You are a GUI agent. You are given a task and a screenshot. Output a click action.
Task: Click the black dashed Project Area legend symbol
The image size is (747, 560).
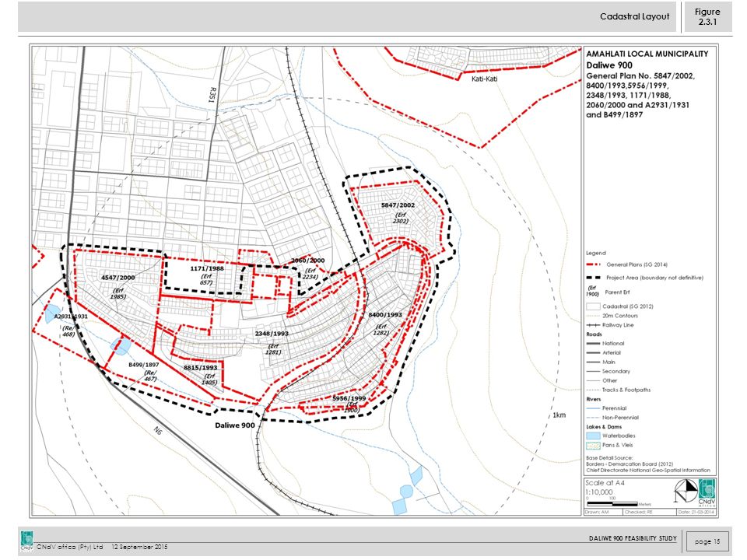(593, 278)
